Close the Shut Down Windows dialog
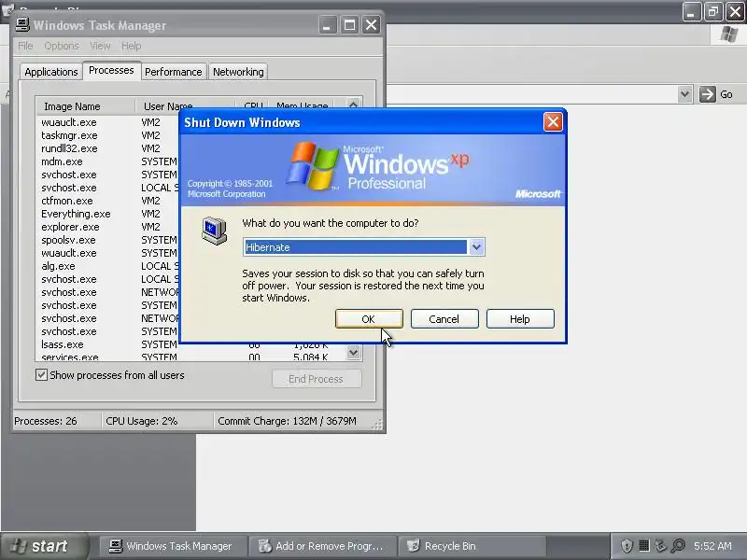The image size is (747, 560). click(553, 122)
